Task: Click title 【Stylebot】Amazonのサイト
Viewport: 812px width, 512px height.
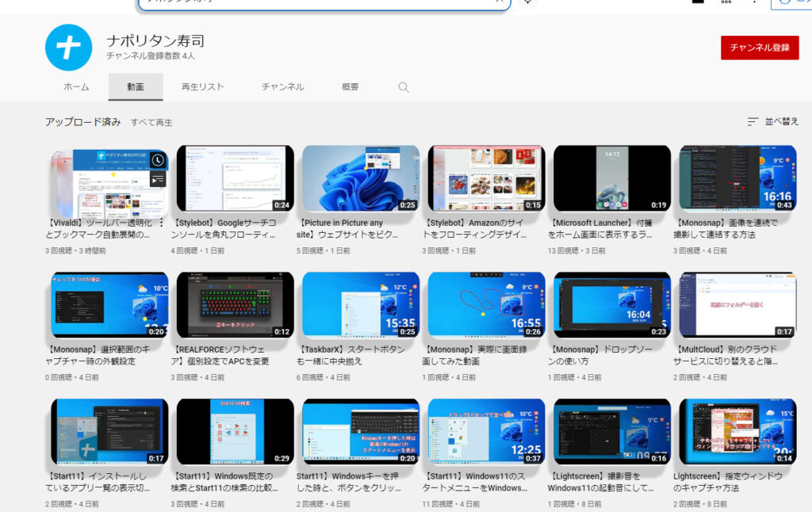Action: point(474,229)
